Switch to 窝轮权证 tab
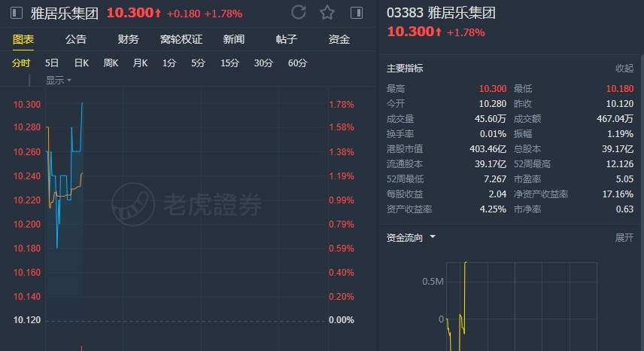 181,39
